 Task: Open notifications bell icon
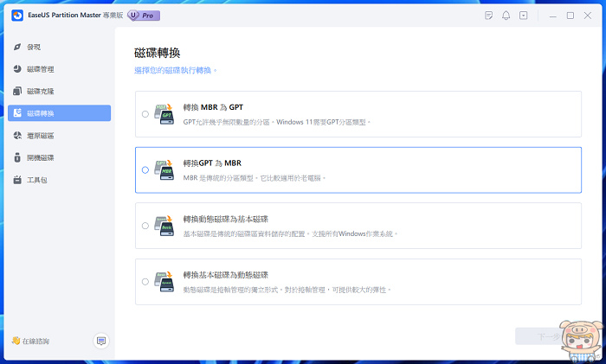(506, 16)
